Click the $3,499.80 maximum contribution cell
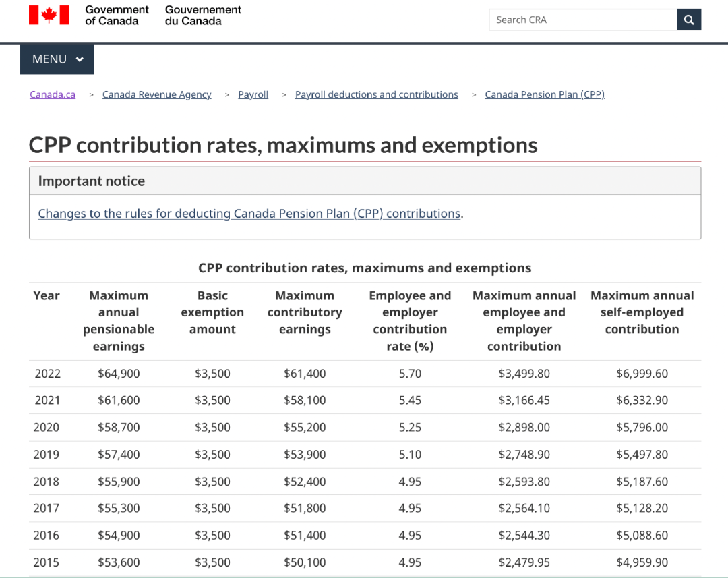The height and width of the screenshot is (578, 728). coord(524,374)
